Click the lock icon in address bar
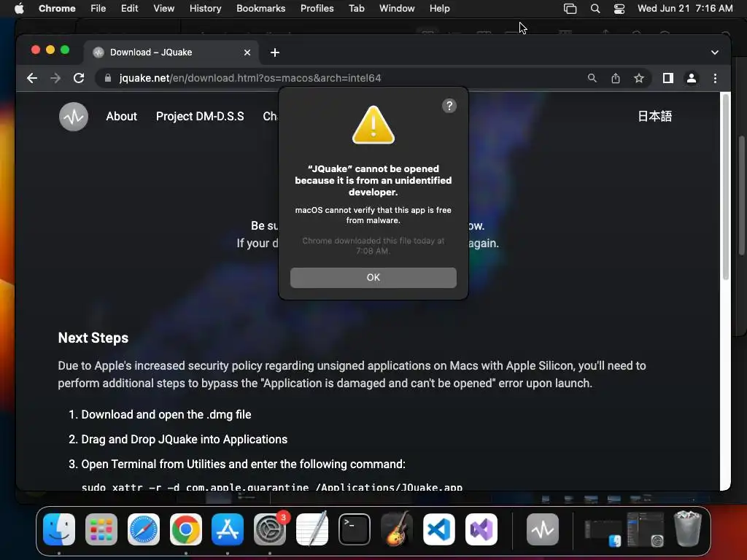747x560 pixels. (108, 78)
